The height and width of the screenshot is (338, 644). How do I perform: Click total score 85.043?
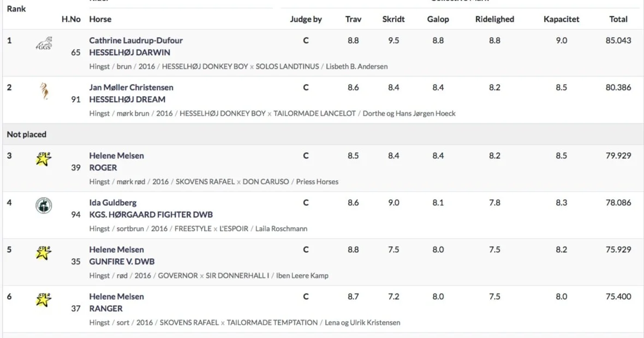pyautogui.click(x=618, y=40)
